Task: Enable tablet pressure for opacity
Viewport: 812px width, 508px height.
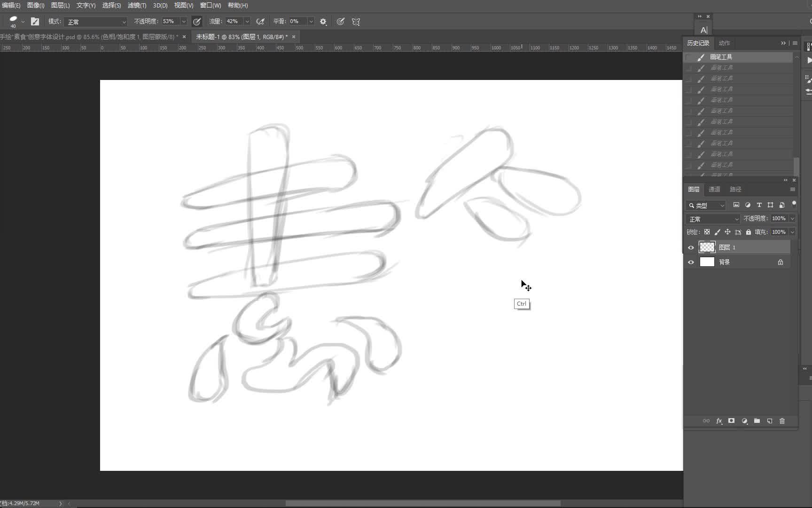Action: pos(197,21)
